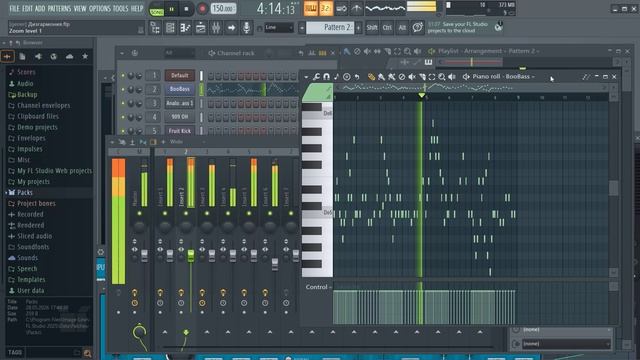Expand the Channel envelopes folder

click(43, 105)
